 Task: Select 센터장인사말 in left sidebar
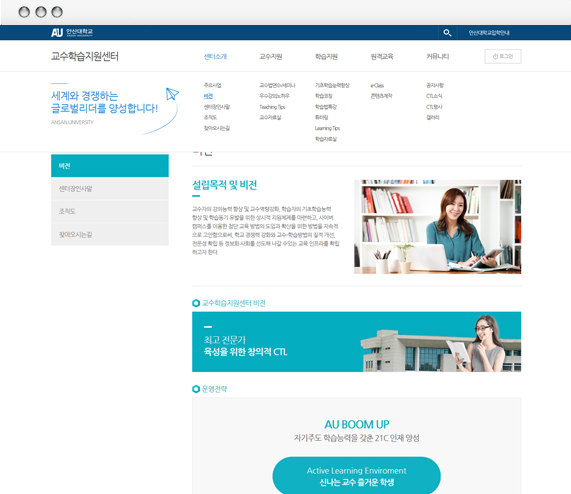pos(110,189)
